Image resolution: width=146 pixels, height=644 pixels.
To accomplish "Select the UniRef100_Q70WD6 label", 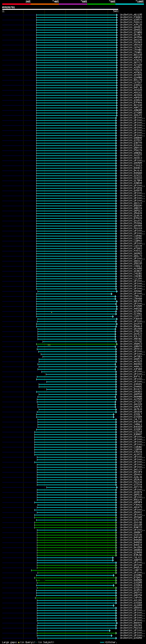I will [131, 32].
